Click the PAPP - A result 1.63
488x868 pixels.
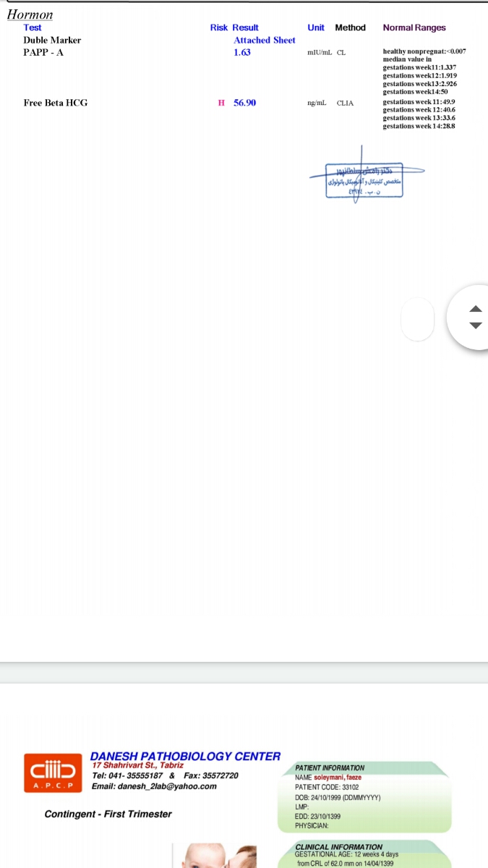tap(242, 53)
